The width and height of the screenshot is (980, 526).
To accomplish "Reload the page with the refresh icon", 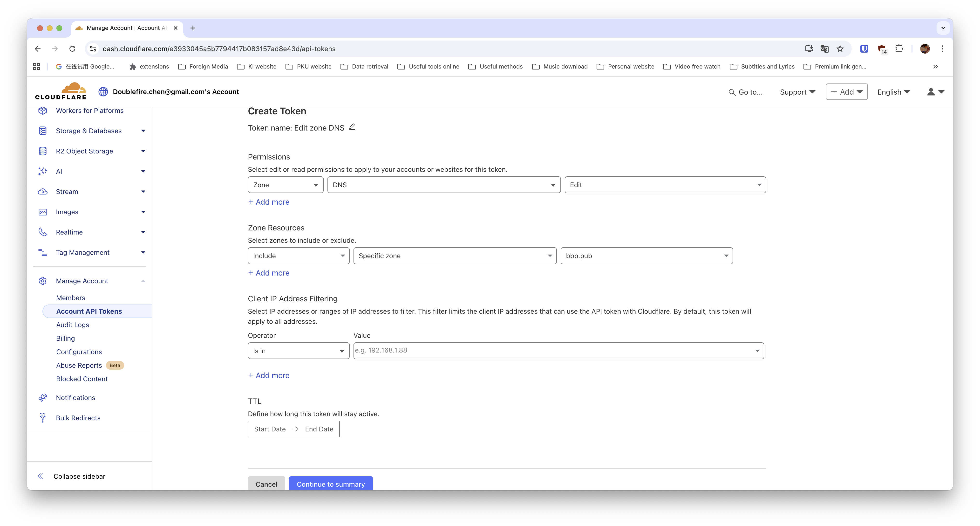I will 72,49.
